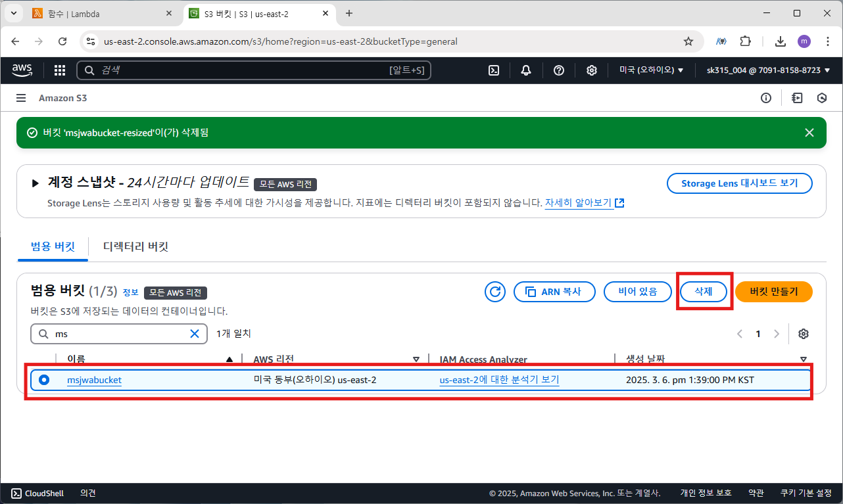The width and height of the screenshot is (843, 504).
Task: Open CloudShell in the footer
Action: [37, 493]
